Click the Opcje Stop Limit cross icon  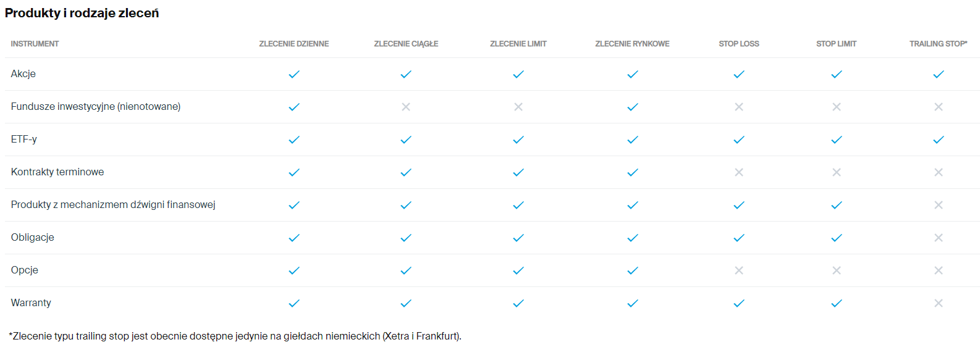tap(836, 270)
